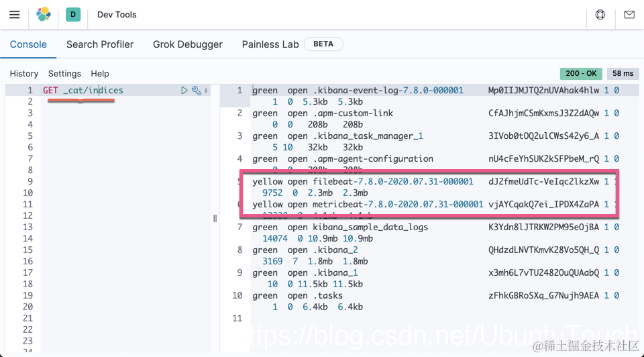644x357 pixels.
Task: Click the .kibana-event-log-7.8.0-000001 index name
Action: 388,91
